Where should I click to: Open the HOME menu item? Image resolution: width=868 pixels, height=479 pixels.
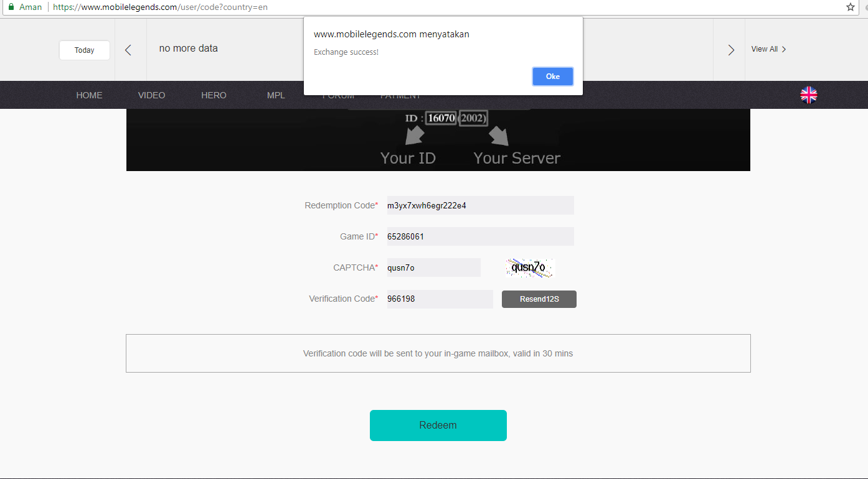[89, 95]
